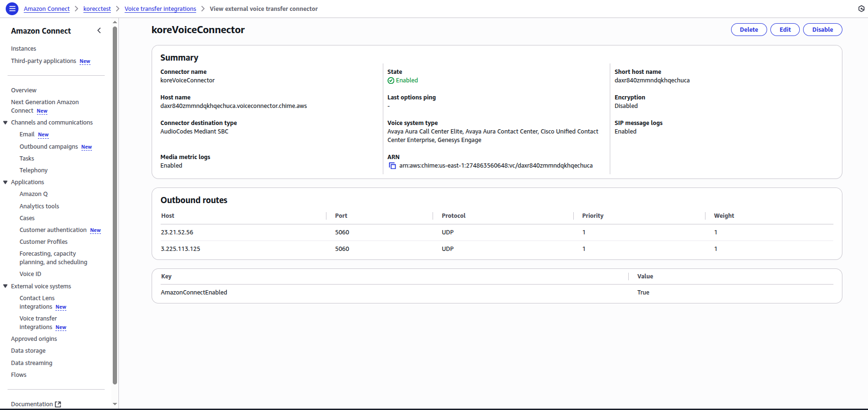Image resolution: width=868 pixels, height=410 pixels.
Task: Click the Host column header
Action: point(168,216)
